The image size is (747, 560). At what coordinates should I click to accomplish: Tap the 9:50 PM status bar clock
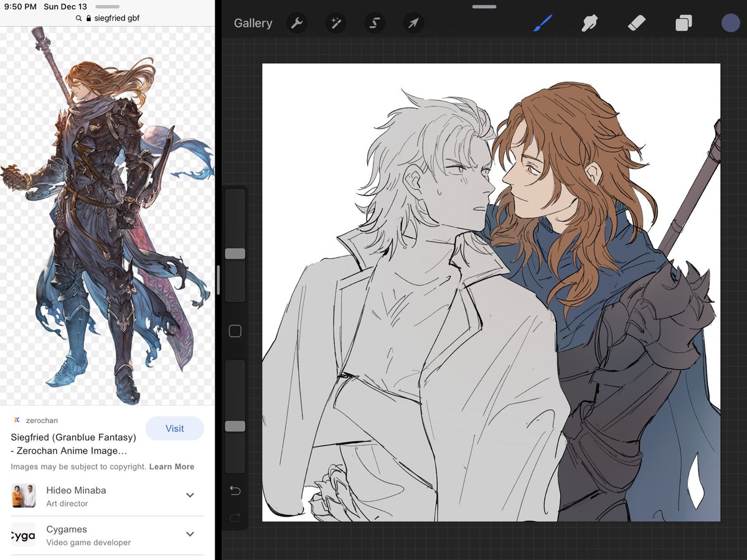19,6
